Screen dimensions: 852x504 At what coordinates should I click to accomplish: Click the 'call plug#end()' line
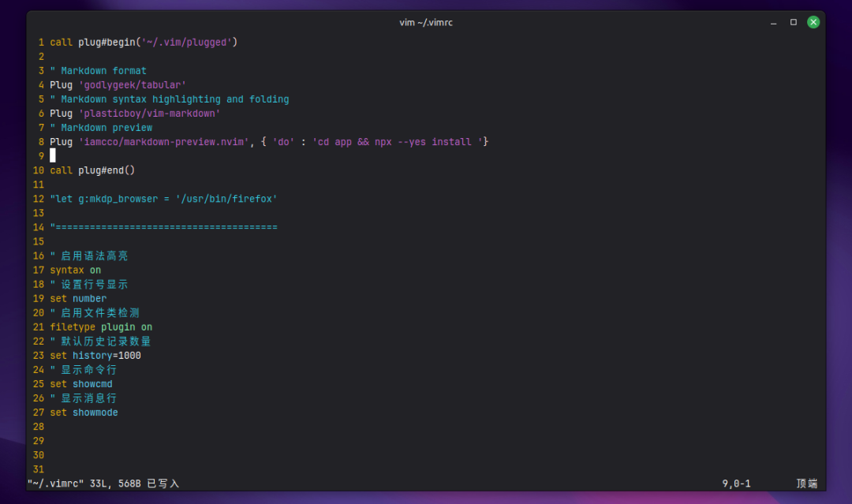92,170
